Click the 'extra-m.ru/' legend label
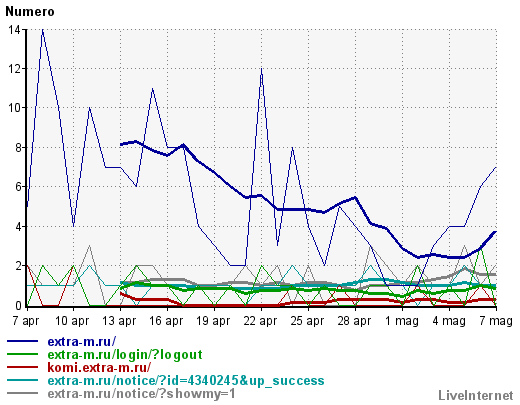 point(82,341)
